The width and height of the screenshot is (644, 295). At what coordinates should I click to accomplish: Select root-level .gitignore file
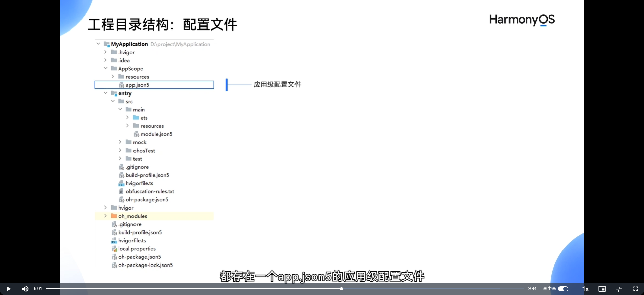click(130, 224)
